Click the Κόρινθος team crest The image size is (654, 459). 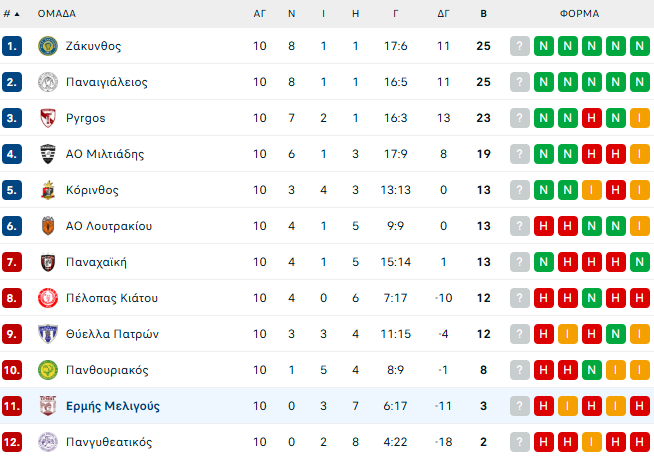47,190
